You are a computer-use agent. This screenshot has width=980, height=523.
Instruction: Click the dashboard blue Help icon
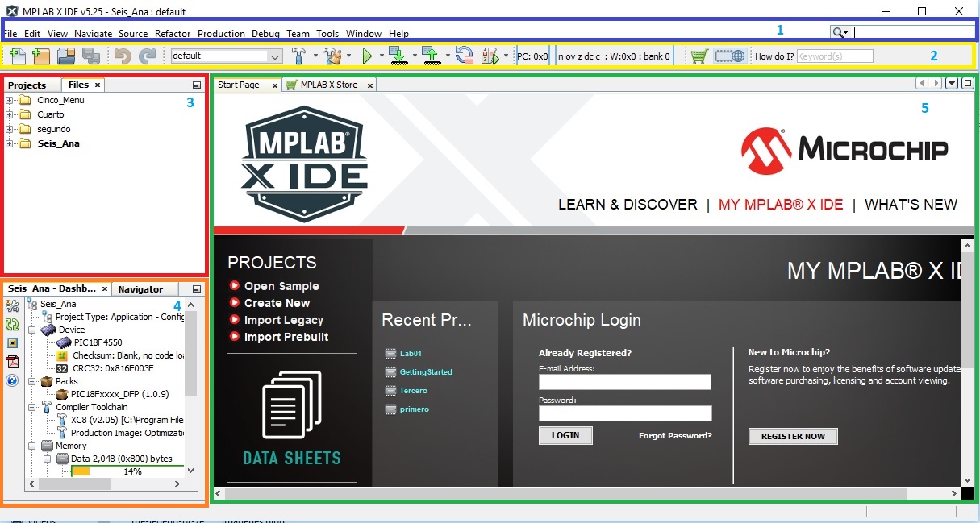(x=12, y=380)
